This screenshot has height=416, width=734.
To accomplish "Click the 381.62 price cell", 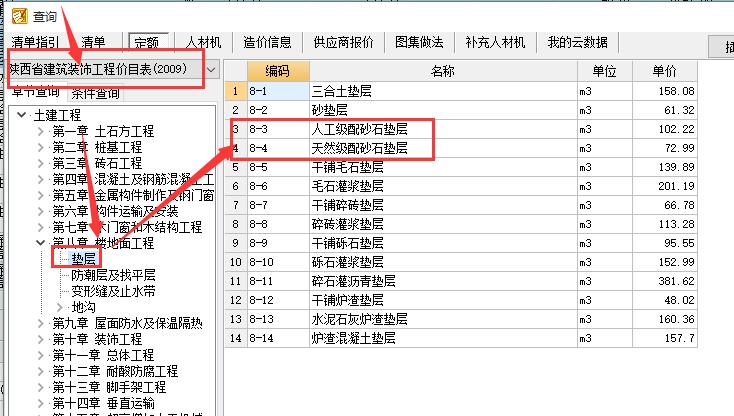I will (x=664, y=281).
